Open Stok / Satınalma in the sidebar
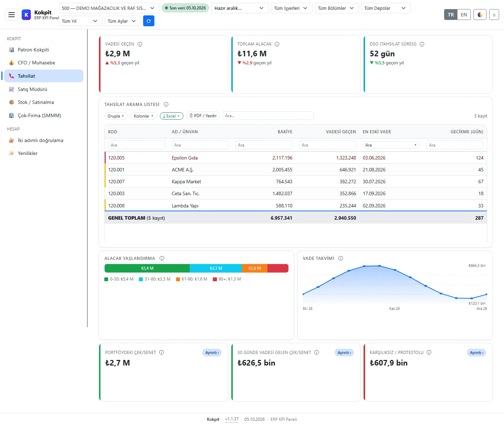504x425 pixels. tap(44, 102)
